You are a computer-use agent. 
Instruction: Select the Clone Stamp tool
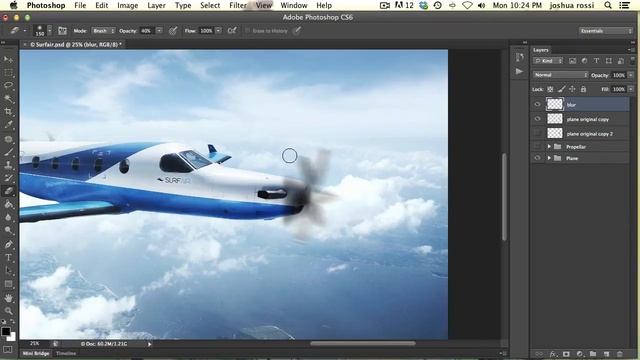[x=8, y=165]
